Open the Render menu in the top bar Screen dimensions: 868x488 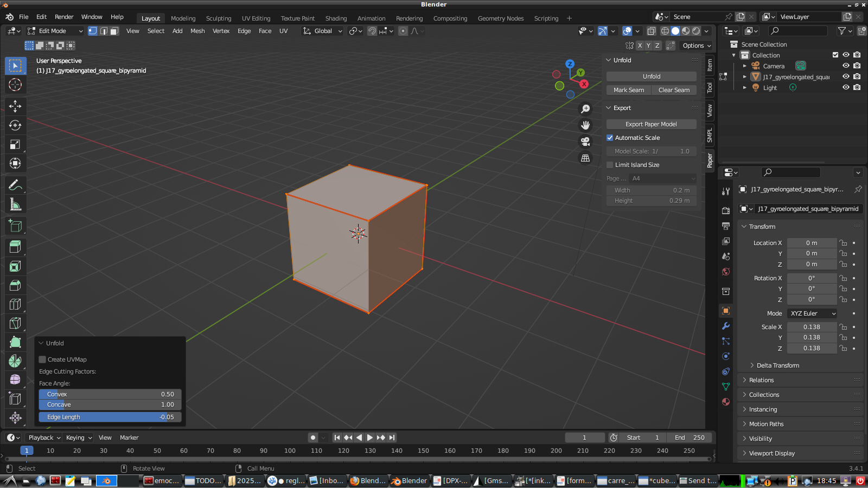(x=64, y=17)
